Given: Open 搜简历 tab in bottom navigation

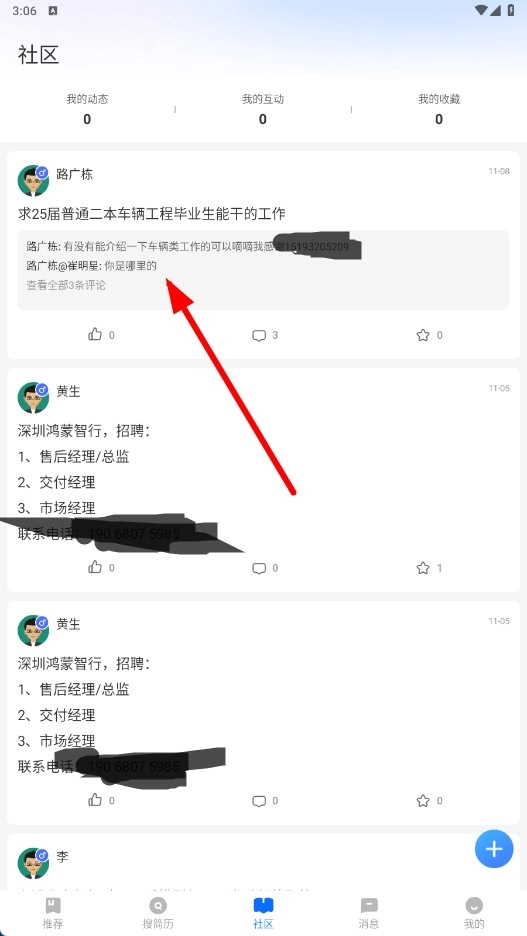Looking at the screenshot, I should click(x=158, y=913).
